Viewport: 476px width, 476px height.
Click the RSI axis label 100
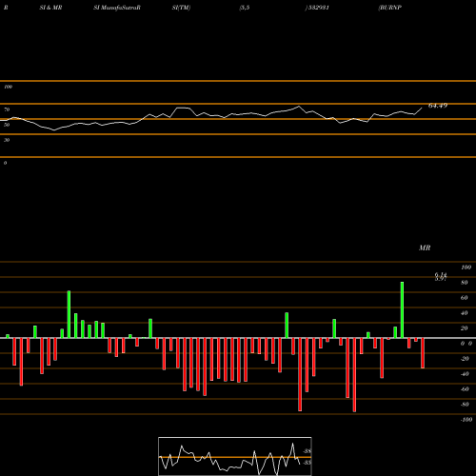pos(8,87)
